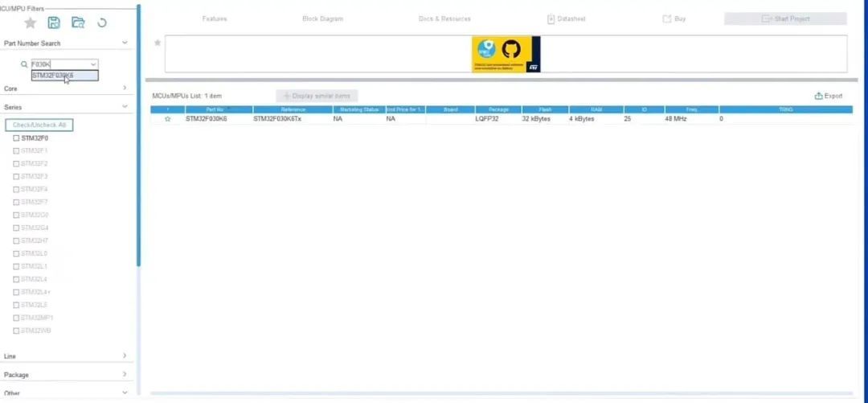
Task: Click Display similar items button
Action: coord(317,96)
